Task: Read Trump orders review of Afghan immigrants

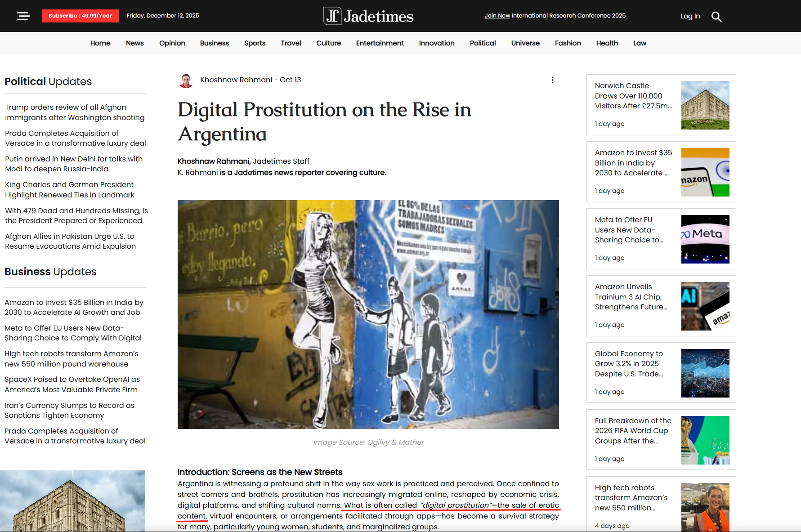Action: 75,112
